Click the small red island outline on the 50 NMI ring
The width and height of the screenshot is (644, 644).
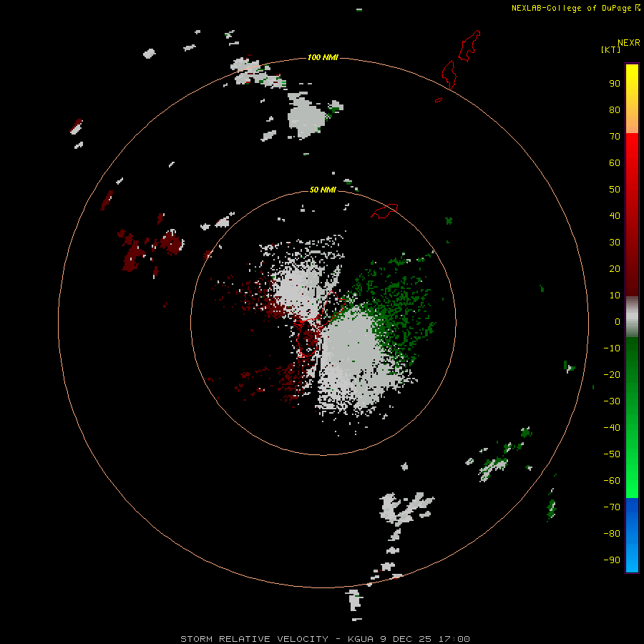point(384,211)
